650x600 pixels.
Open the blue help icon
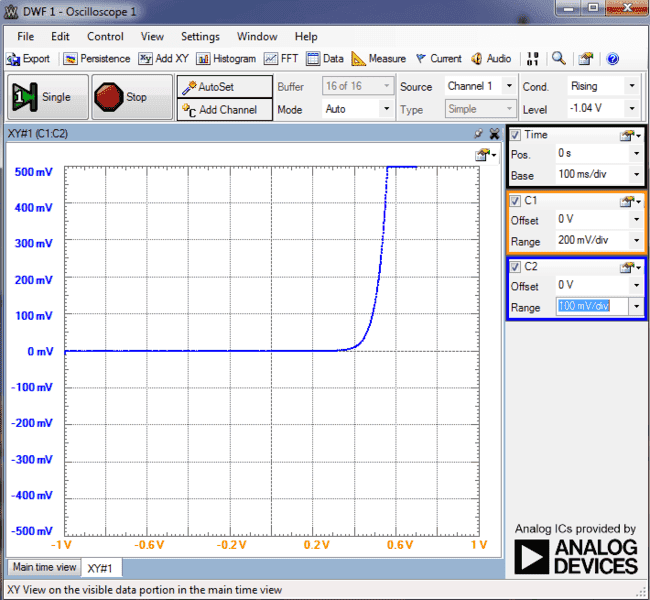[612, 59]
